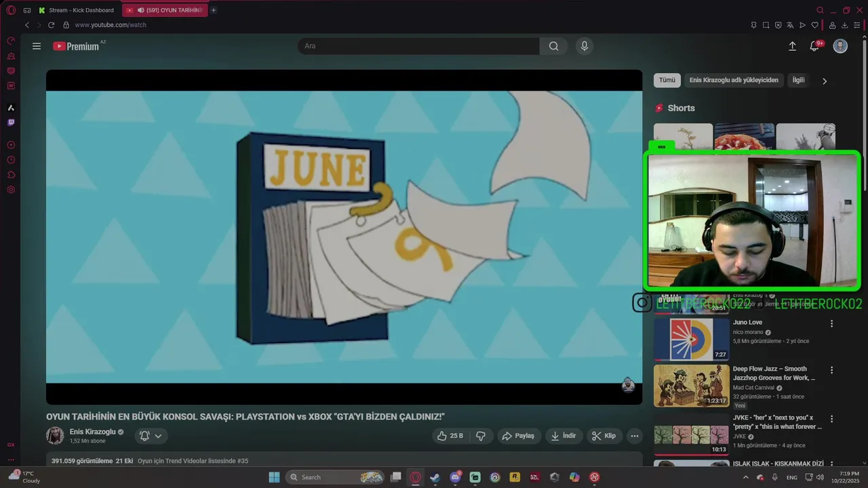Start voice search with the microphone
The height and width of the screenshot is (488, 868).
(x=584, y=46)
